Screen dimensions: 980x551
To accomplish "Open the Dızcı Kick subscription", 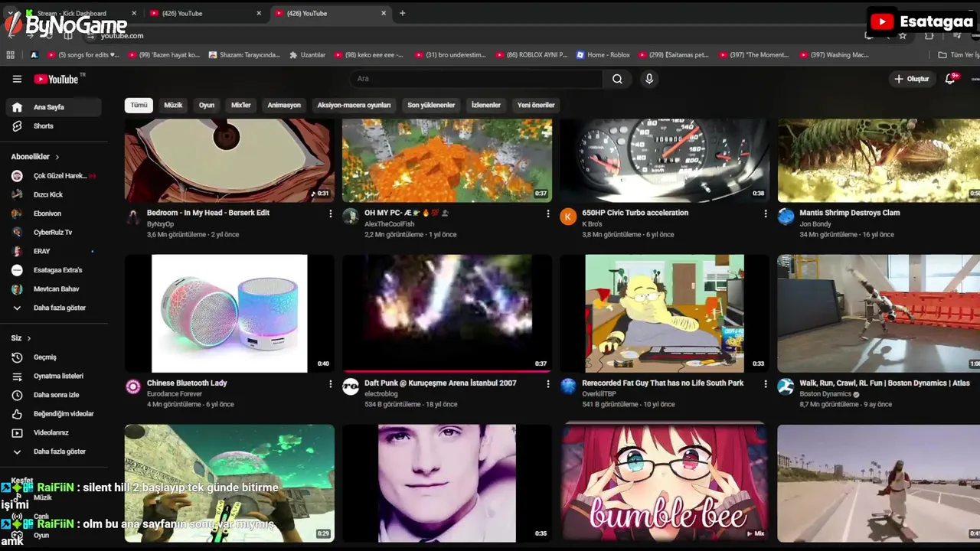I will [54, 194].
